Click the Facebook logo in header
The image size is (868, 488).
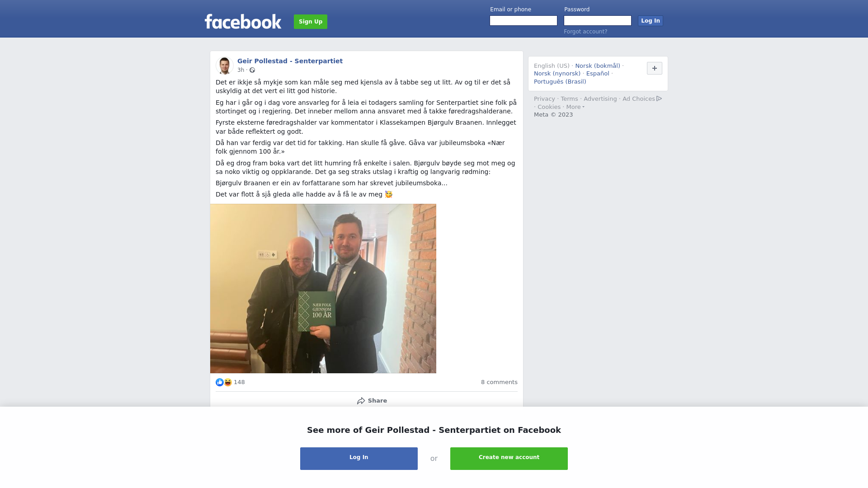coord(243,21)
